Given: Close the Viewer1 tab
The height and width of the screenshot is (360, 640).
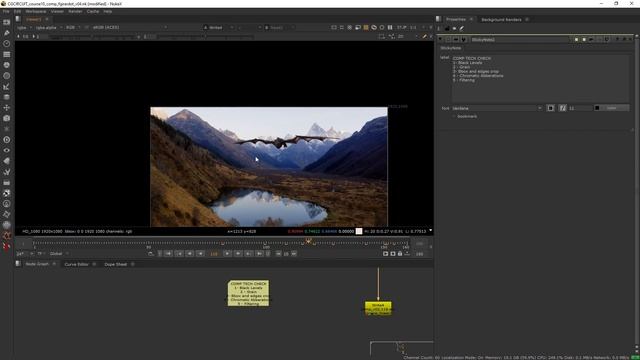Looking at the screenshot, I should coord(47,19).
